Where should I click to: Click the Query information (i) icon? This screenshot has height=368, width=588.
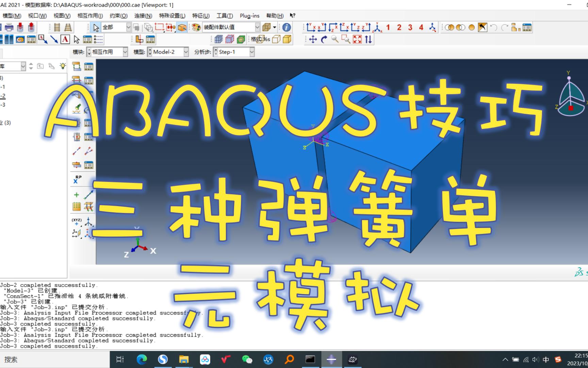point(287,27)
